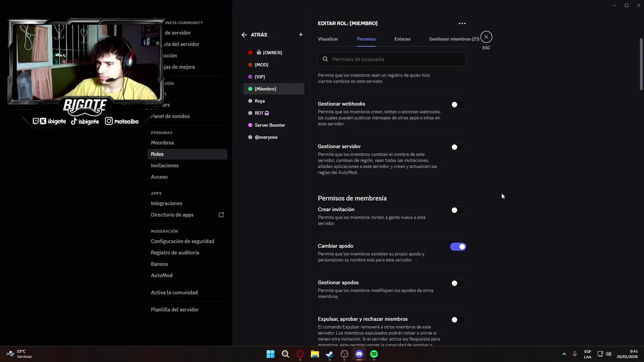Add a new role with plus icon
This screenshot has width=644, height=362.
[301, 35]
